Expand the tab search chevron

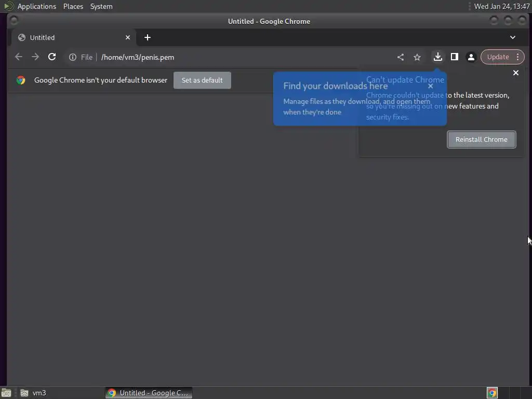(x=513, y=37)
